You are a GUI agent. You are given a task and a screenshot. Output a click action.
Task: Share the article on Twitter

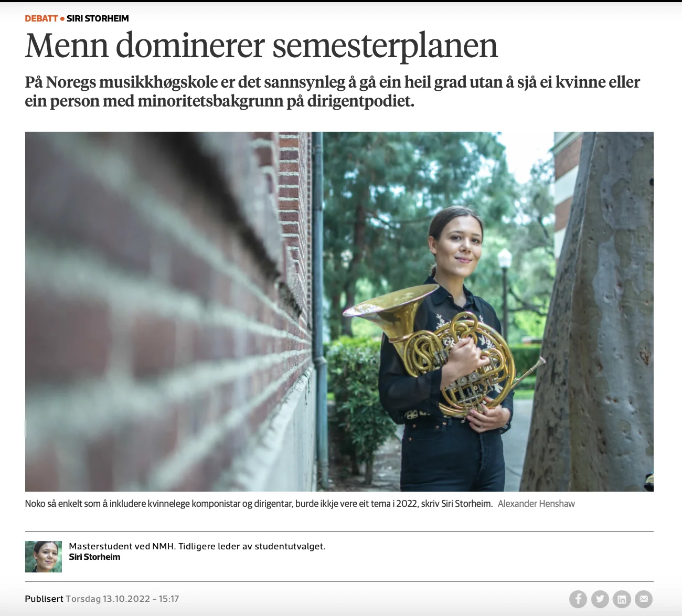pos(600,599)
